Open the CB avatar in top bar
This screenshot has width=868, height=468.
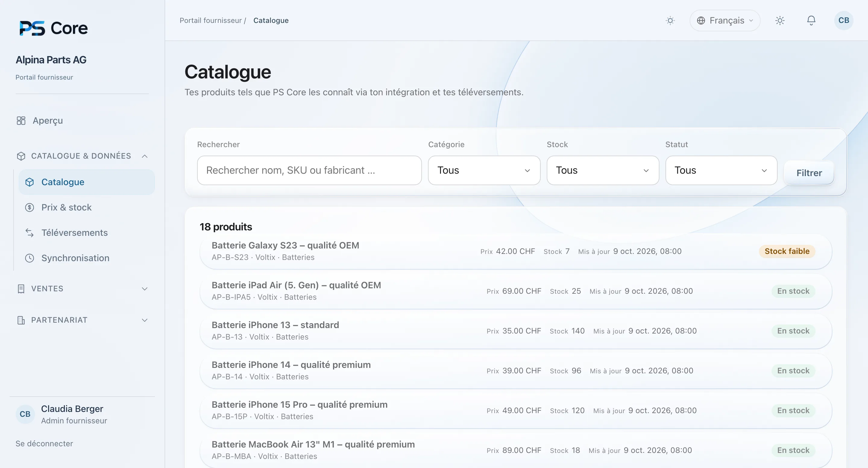pyautogui.click(x=843, y=21)
